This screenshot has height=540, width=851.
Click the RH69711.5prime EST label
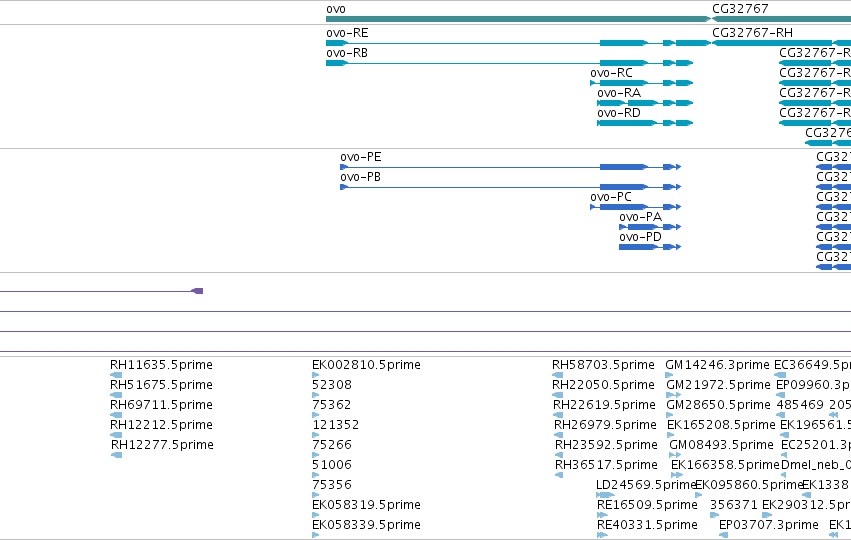click(x=161, y=405)
